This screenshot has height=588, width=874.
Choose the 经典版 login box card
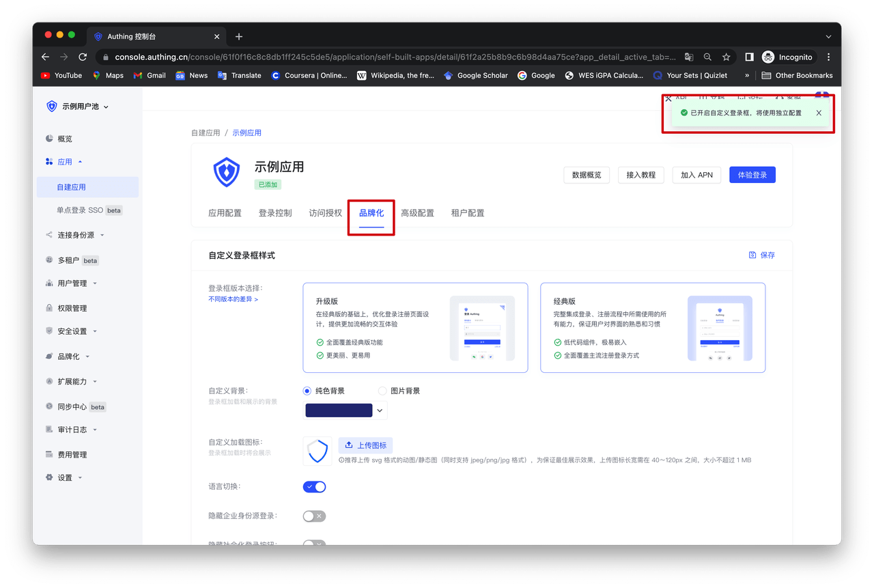652,328
